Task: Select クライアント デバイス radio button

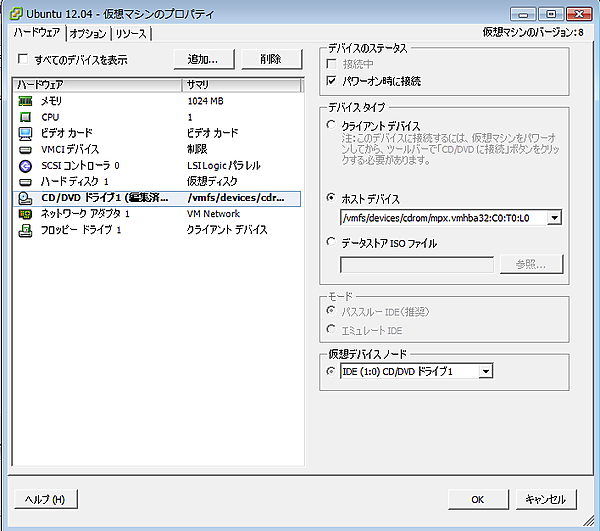Action: [331, 125]
